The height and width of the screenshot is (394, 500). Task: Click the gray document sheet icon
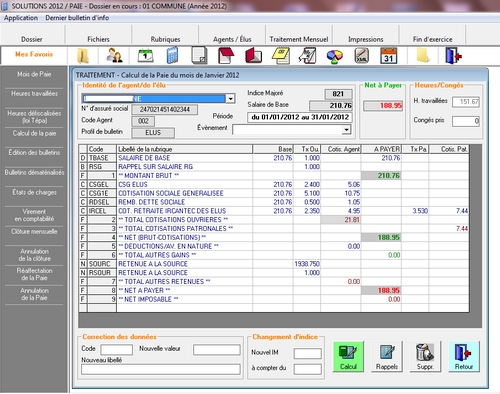tap(199, 55)
